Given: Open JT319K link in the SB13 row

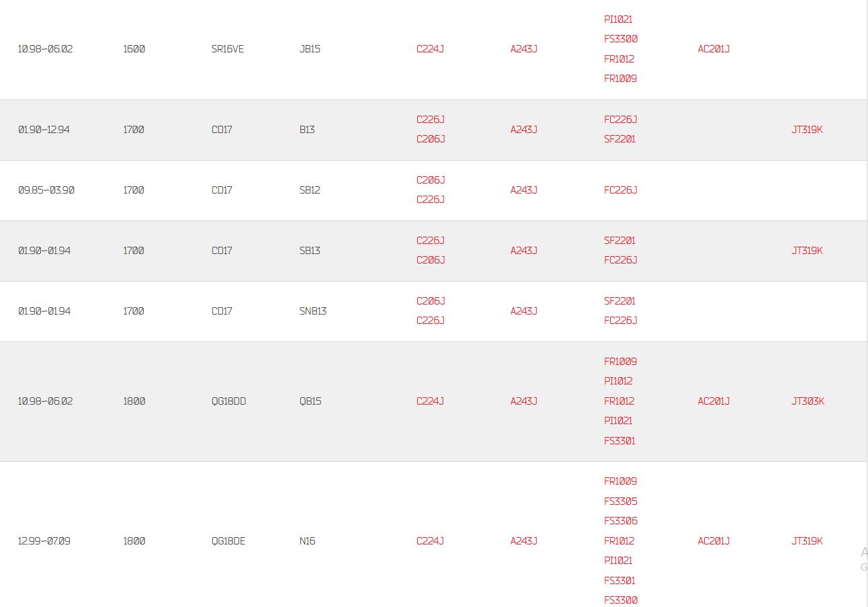Looking at the screenshot, I should 807,251.
